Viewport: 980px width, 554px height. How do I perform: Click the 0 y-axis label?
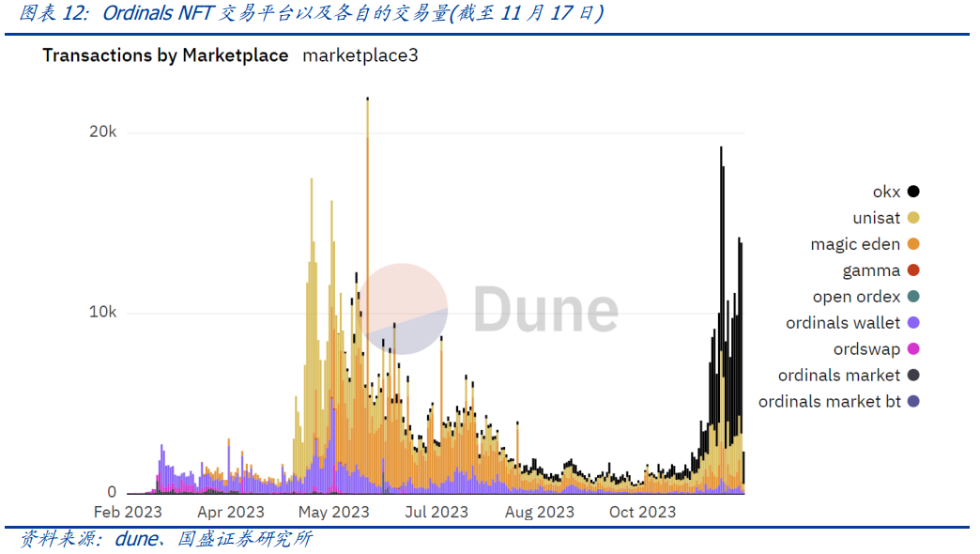(112, 492)
